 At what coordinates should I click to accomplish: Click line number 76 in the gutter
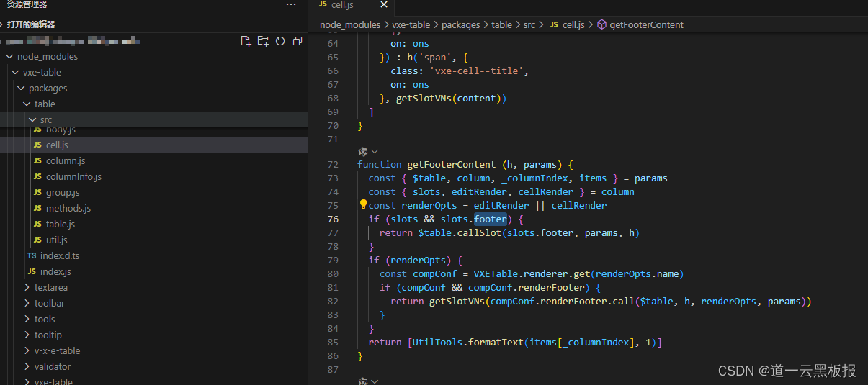click(x=333, y=219)
